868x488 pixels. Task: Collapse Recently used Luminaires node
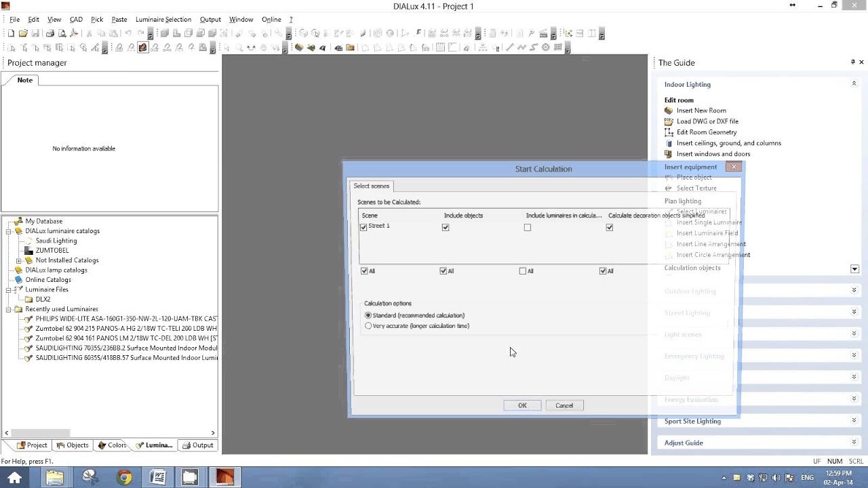(9, 309)
